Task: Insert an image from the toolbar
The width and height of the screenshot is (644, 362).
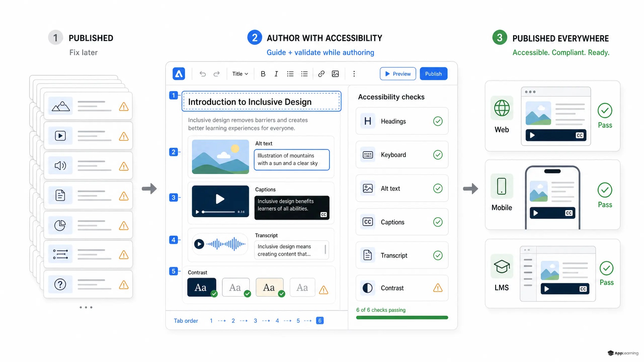Action: 335,74
